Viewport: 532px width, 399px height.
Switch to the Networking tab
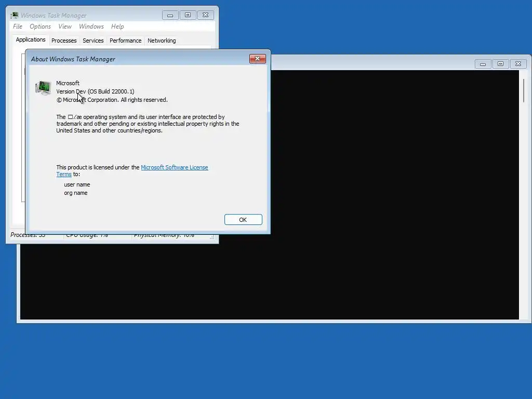[162, 41]
